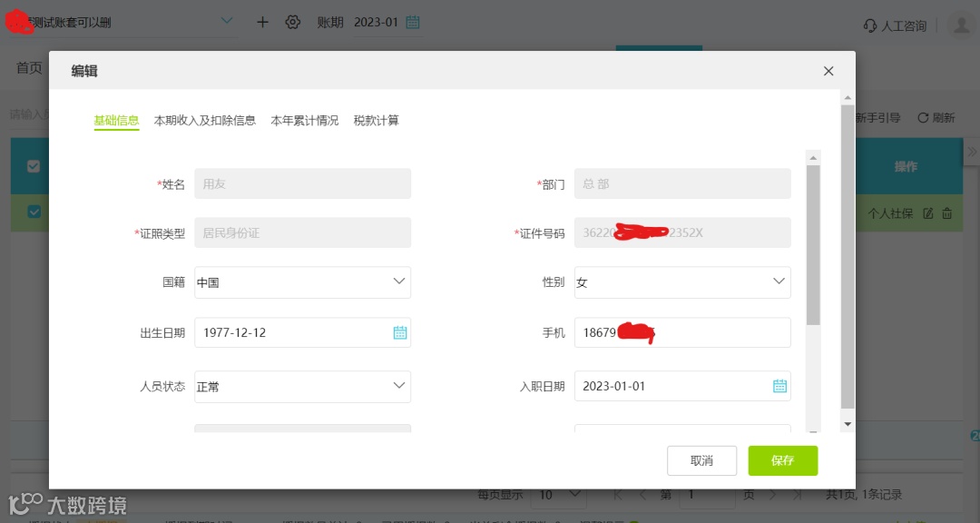Click the 证照类型 field 居民身份证
This screenshot has height=523, width=980.
[302, 232]
